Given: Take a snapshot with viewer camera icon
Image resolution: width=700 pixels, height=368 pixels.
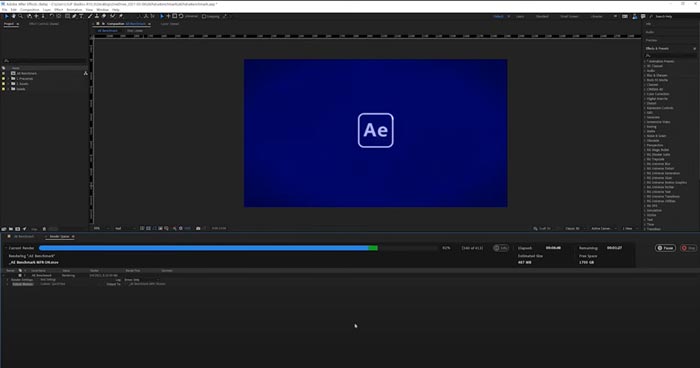Looking at the screenshot, I should [x=198, y=228].
